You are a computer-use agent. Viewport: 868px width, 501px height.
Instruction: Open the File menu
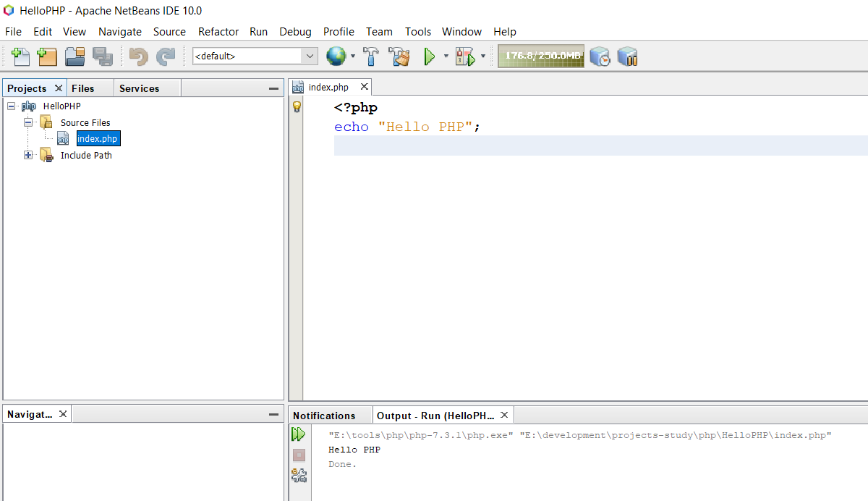click(x=13, y=31)
